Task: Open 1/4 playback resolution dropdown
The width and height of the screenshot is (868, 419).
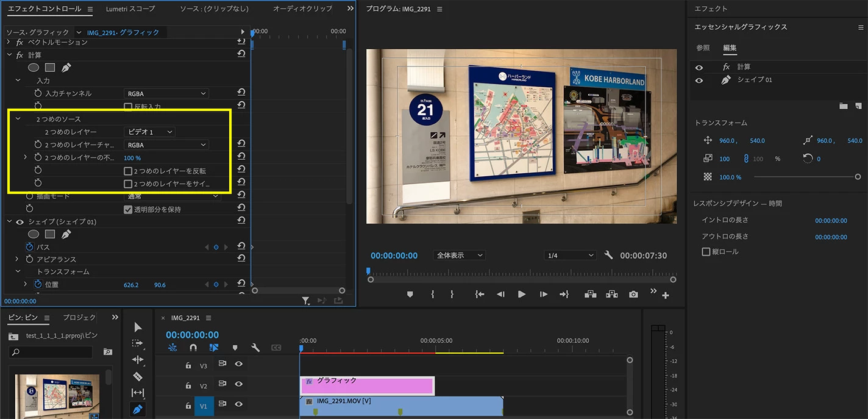Action: click(x=570, y=256)
